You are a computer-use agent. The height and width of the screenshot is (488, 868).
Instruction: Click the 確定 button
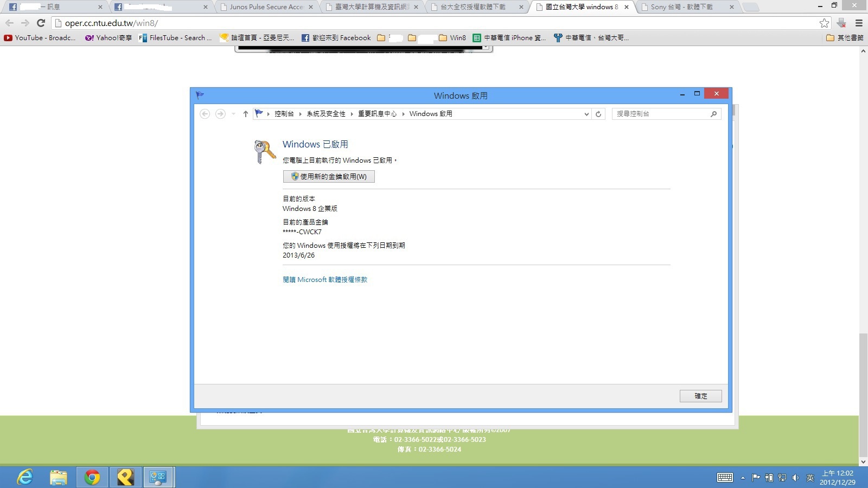click(700, 396)
